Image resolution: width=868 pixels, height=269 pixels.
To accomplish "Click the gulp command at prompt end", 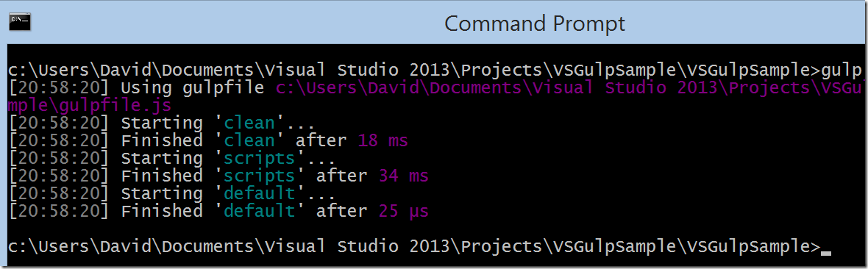I will [x=842, y=71].
